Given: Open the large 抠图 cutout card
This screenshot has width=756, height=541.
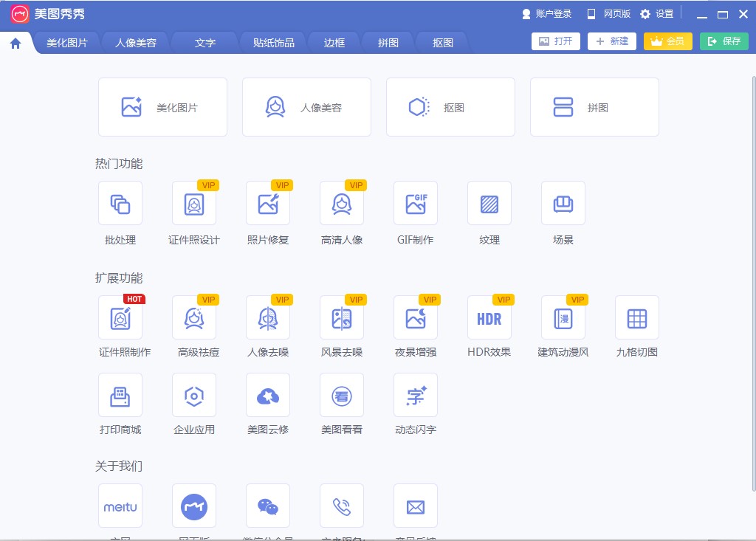Looking at the screenshot, I should click(x=450, y=107).
